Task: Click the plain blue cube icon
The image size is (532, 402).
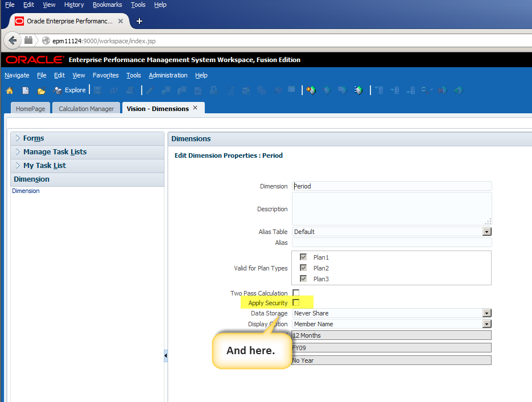Action: (x=327, y=91)
